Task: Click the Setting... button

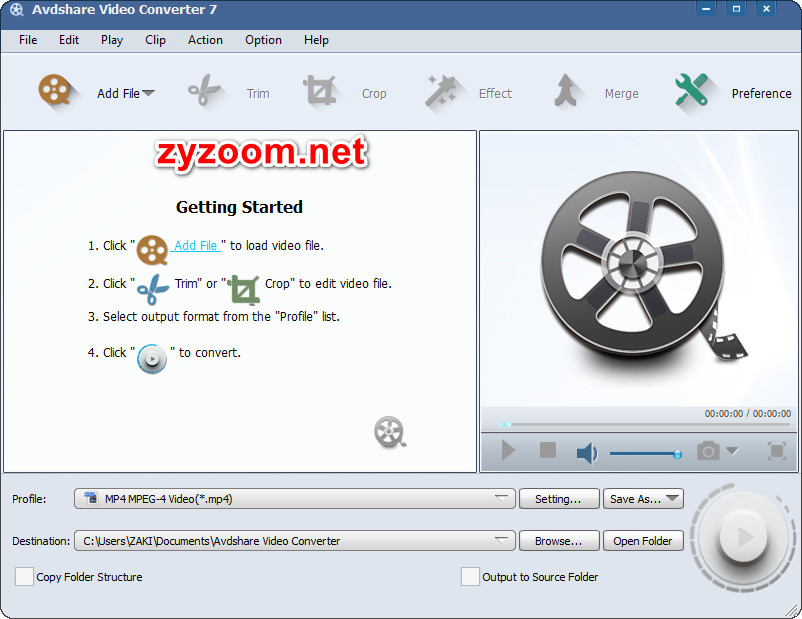Action: tap(559, 499)
